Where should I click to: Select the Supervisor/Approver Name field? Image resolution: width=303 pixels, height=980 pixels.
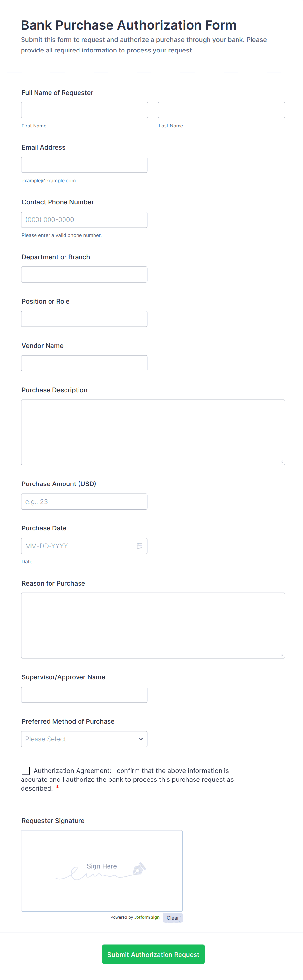tap(84, 695)
